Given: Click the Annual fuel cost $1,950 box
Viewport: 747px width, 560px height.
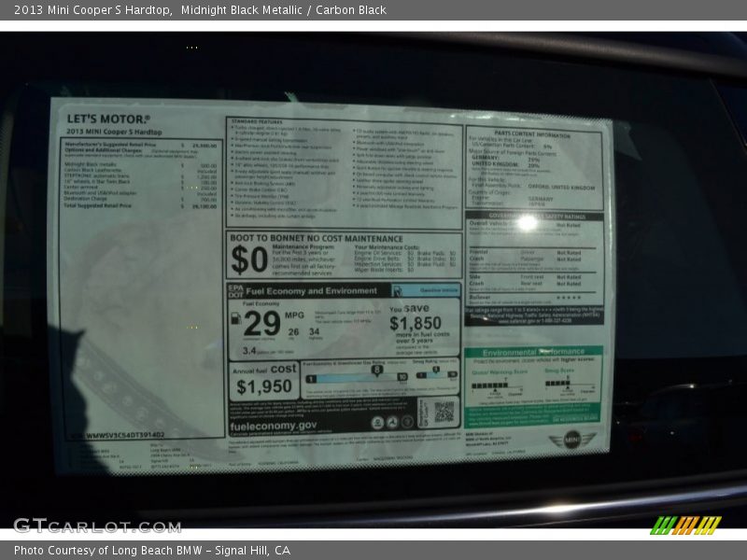Looking at the screenshot, I should coord(264,381).
